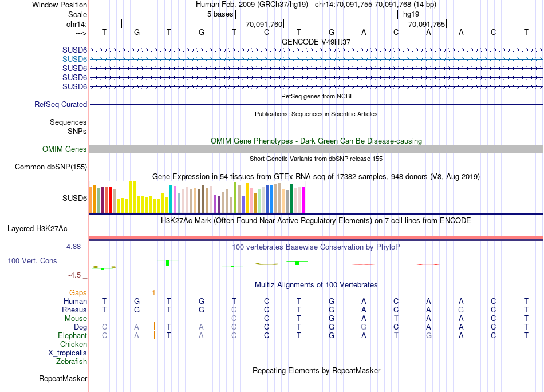The image size is (544, 392).
Task: Open Multiz Alignments of 100 Vertebrates title
Action: (316, 284)
